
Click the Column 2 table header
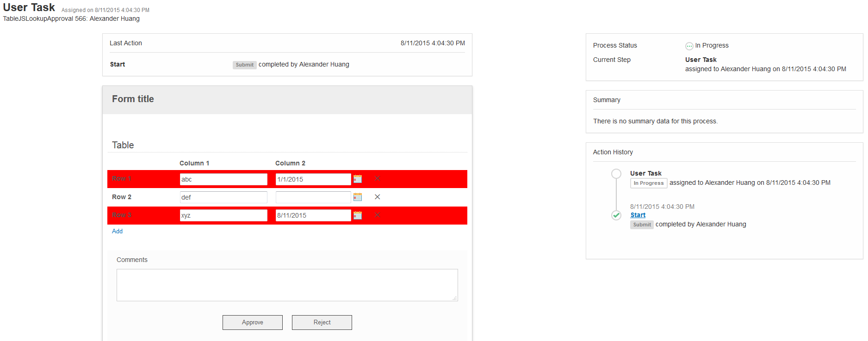(290, 163)
